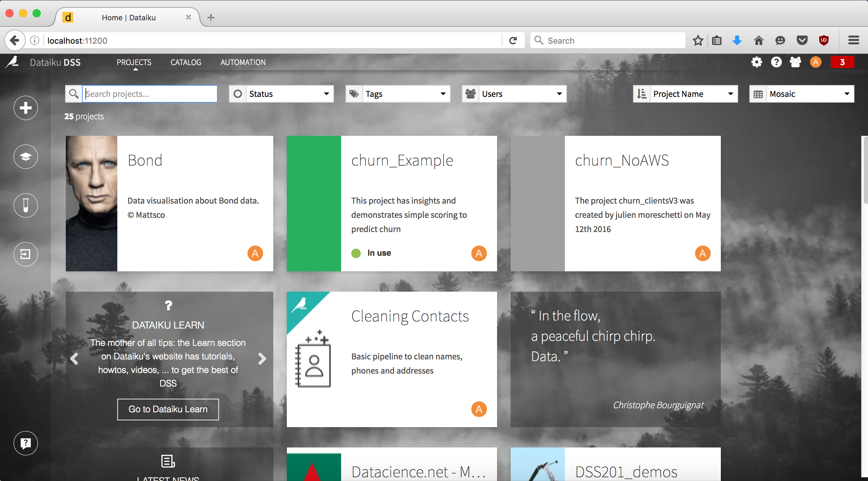Viewport: 868px width, 481px height.
Task: Open the uBlock shield extension icon
Action: point(824,41)
